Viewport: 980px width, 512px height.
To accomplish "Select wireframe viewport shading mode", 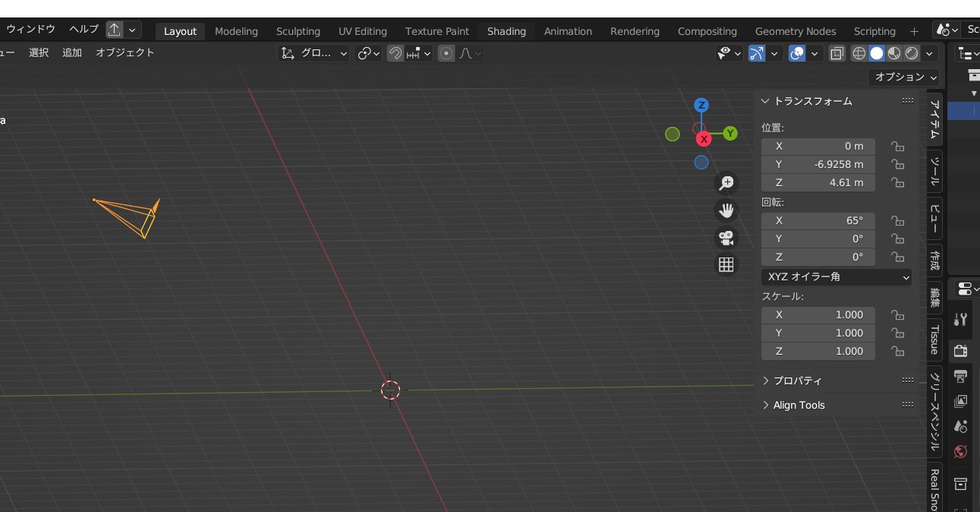I will (859, 53).
